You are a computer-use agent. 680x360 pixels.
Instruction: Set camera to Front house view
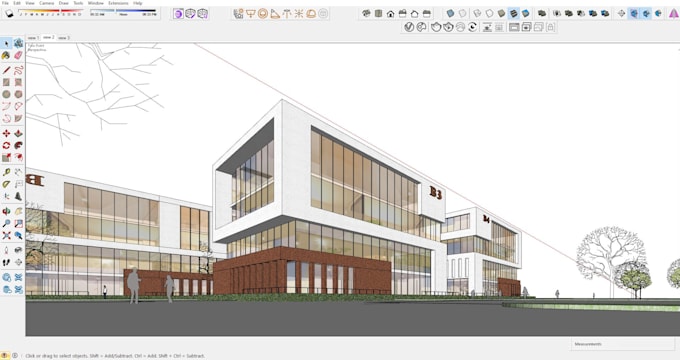pos(391,13)
